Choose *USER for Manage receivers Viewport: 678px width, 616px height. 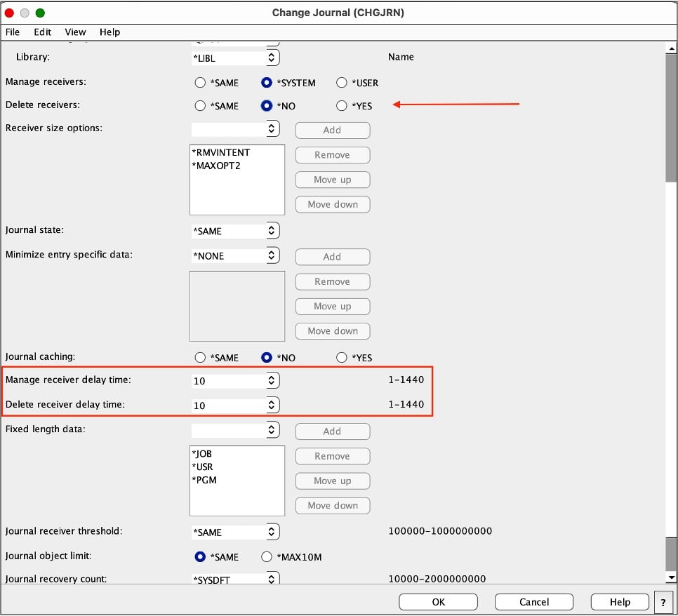(x=342, y=83)
